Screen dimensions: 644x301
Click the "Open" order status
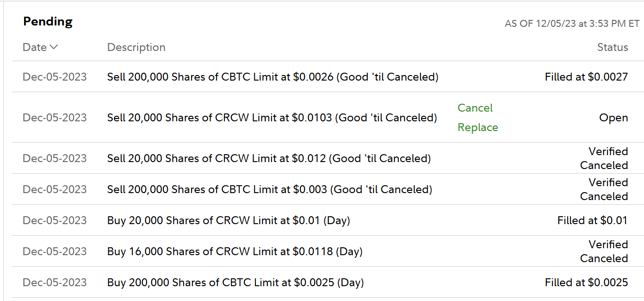pos(613,118)
